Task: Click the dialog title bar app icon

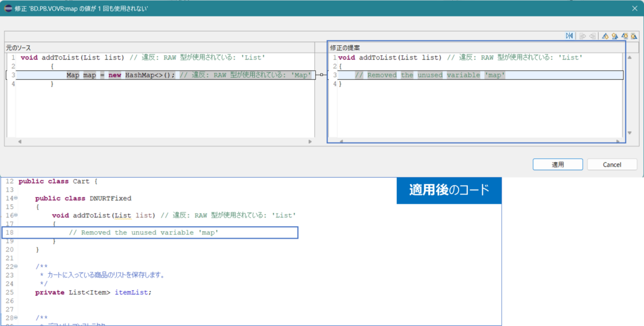Action: (x=9, y=8)
